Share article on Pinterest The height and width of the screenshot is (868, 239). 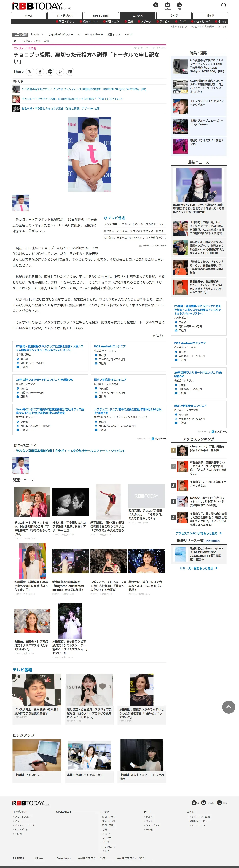click(60, 72)
